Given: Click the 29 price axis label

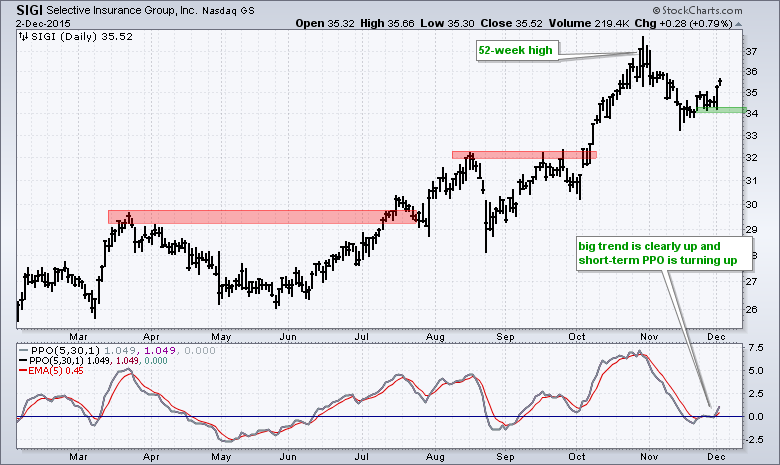Looking at the screenshot, I should point(752,229).
